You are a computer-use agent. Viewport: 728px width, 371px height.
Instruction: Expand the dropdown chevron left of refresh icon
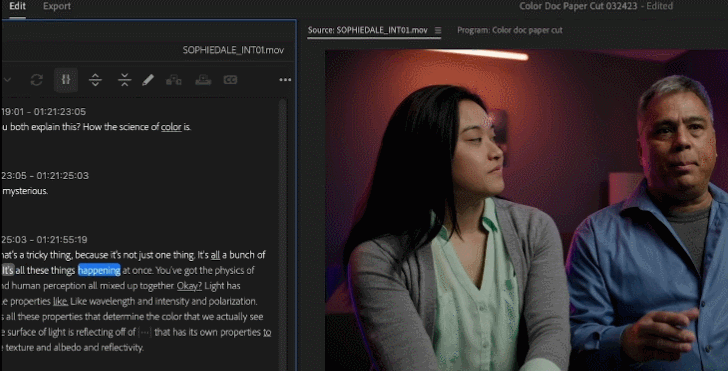pyautogui.click(x=7, y=80)
